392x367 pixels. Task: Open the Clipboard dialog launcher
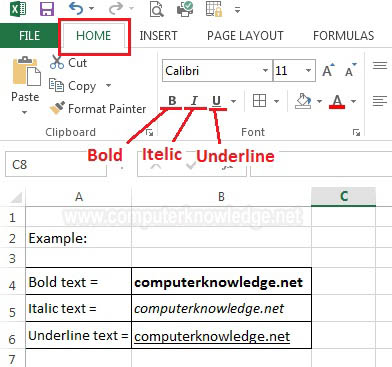(150, 133)
